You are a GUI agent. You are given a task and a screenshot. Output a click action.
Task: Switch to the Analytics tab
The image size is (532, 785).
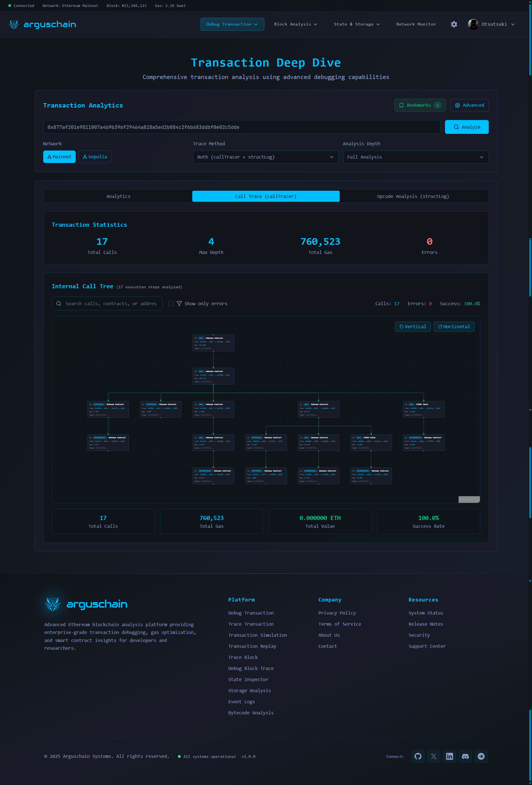coord(118,196)
